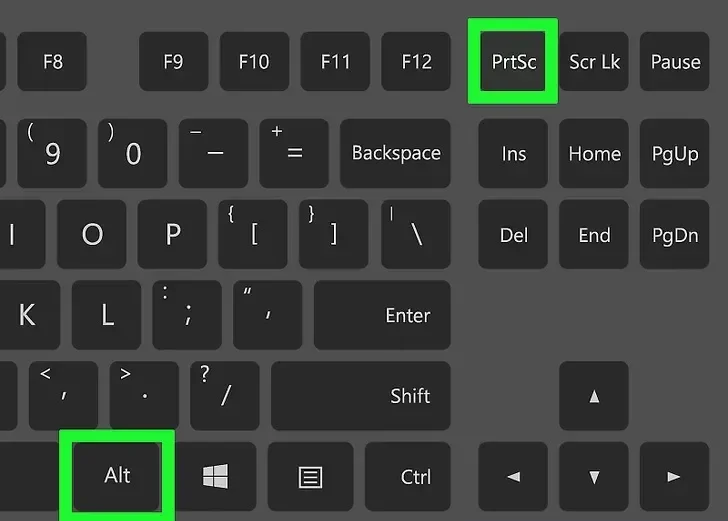This screenshot has height=521, width=728.
Task: Click the Home key
Action: (x=594, y=154)
